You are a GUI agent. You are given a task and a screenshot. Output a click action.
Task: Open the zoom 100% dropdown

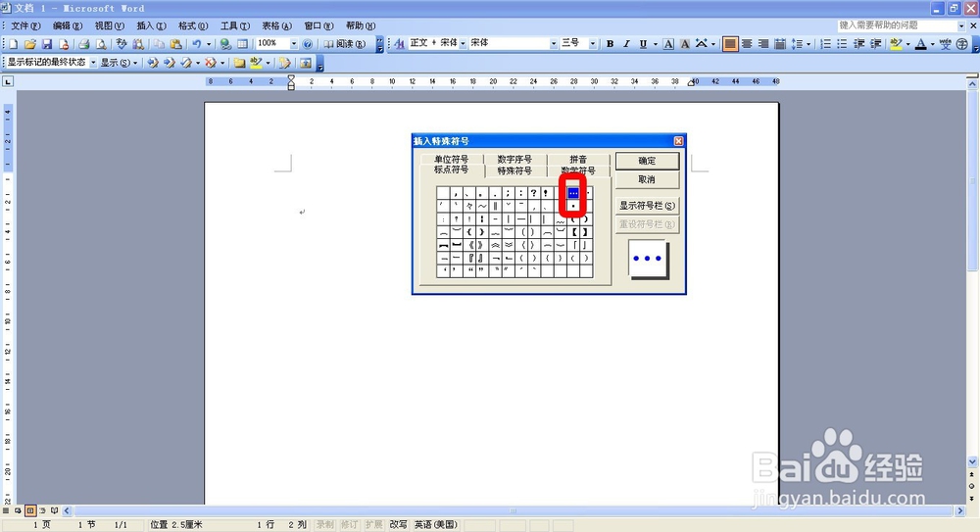[x=294, y=44]
